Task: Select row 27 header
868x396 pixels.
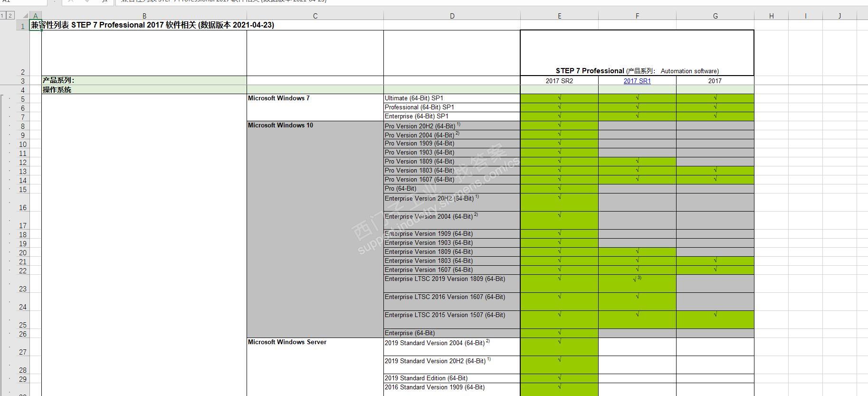Action: point(22,347)
